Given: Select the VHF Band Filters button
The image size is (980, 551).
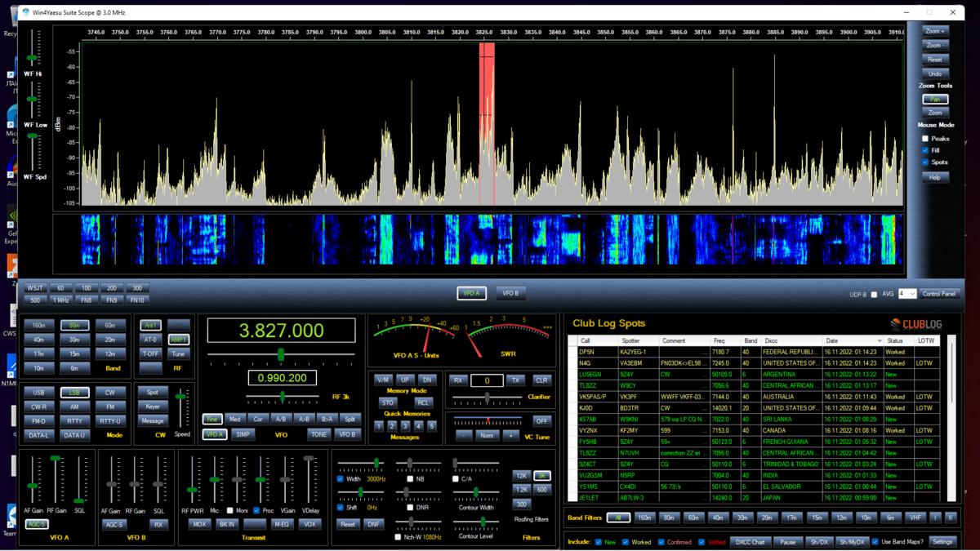Looking at the screenshot, I should click(915, 518).
